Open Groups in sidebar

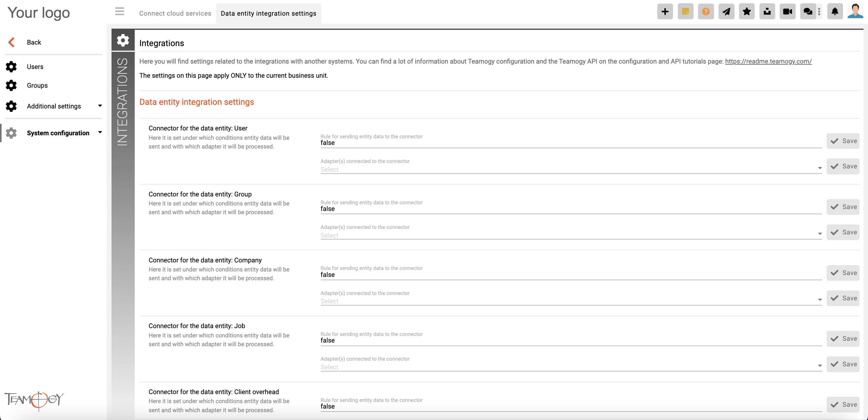[37, 86]
